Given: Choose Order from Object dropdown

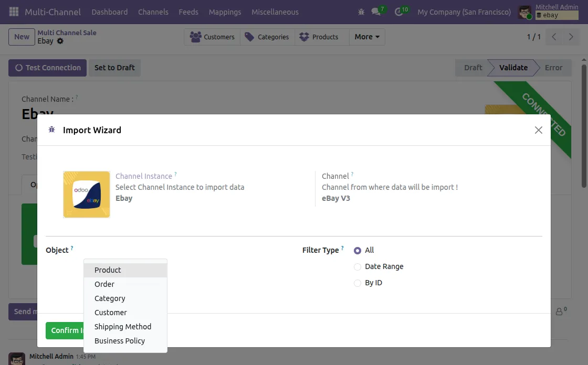Looking at the screenshot, I should click(x=125, y=284).
